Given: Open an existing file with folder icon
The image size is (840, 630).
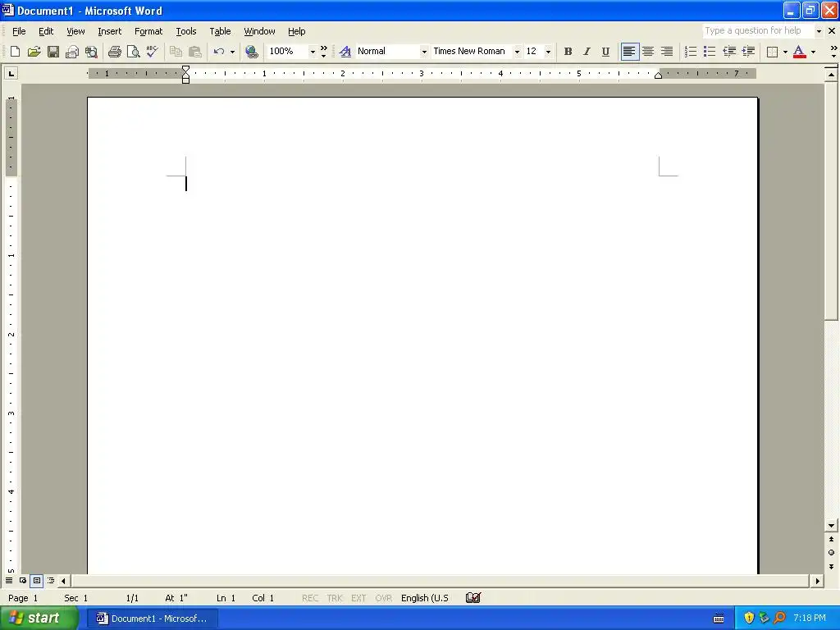Looking at the screenshot, I should pos(34,52).
